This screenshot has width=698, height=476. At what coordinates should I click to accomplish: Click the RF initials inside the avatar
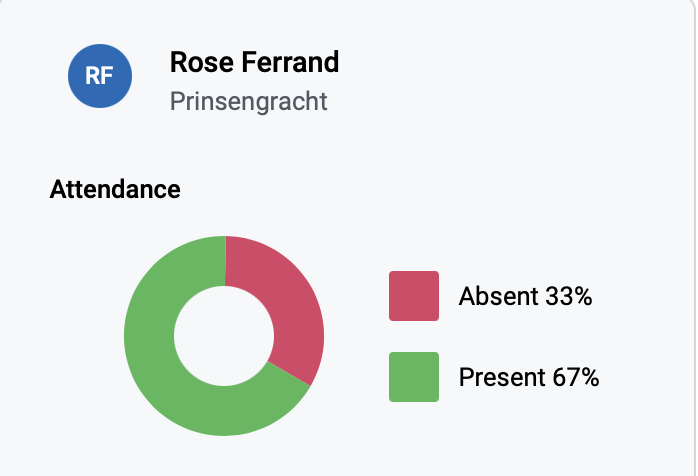pyautogui.click(x=98, y=76)
